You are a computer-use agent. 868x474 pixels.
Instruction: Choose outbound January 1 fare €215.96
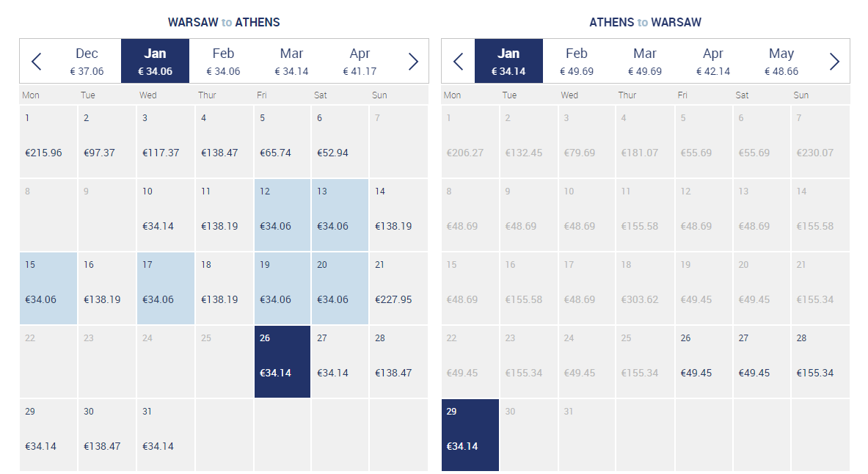(48, 141)
